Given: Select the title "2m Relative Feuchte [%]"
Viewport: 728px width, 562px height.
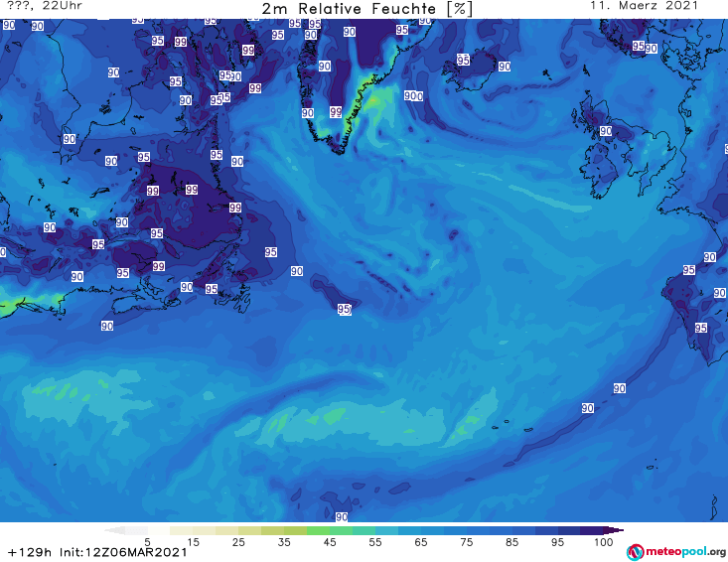Looking at the screenshot, I should pyautogui.click(x=366, y=9).
